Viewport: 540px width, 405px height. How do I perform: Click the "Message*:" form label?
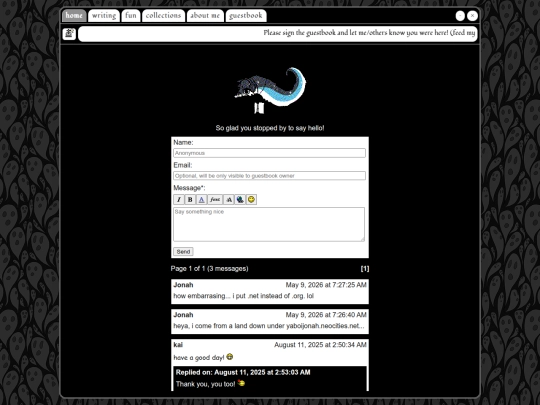point(189,188)
